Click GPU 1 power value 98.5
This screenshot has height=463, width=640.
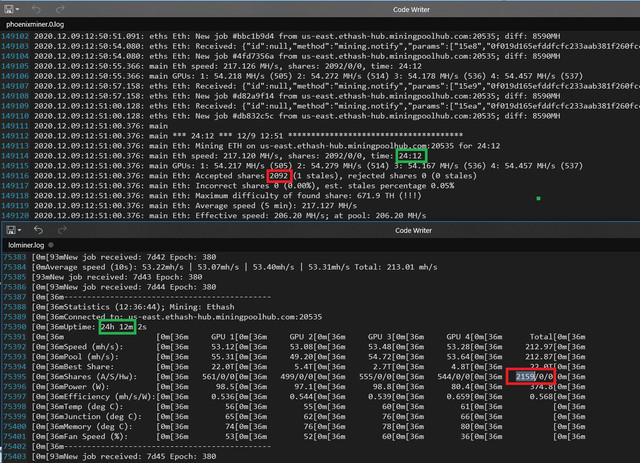point(227,387)
